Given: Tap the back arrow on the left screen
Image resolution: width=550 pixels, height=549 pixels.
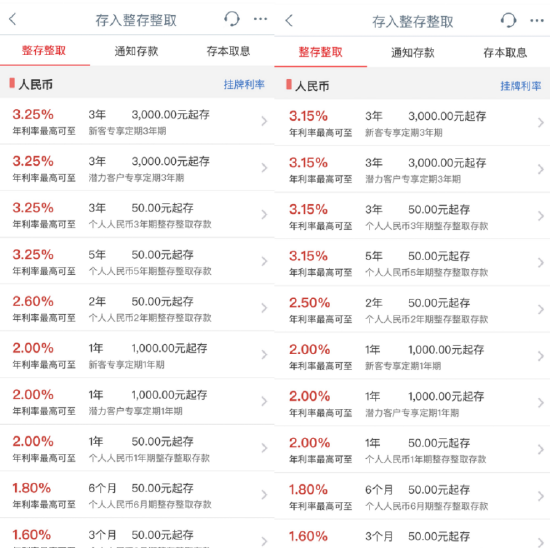Looking at the screenshot, I should click(x=13, y=19).
